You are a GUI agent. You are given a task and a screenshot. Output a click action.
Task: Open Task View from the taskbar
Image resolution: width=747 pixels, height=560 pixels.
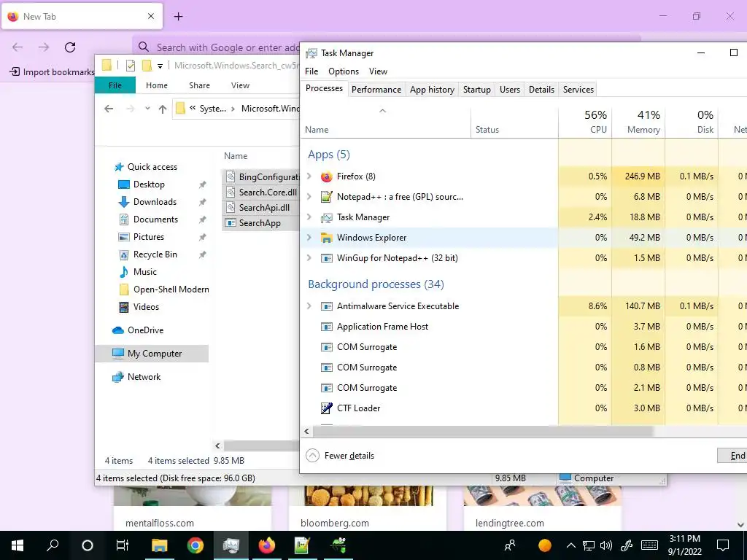click(123, 545)
